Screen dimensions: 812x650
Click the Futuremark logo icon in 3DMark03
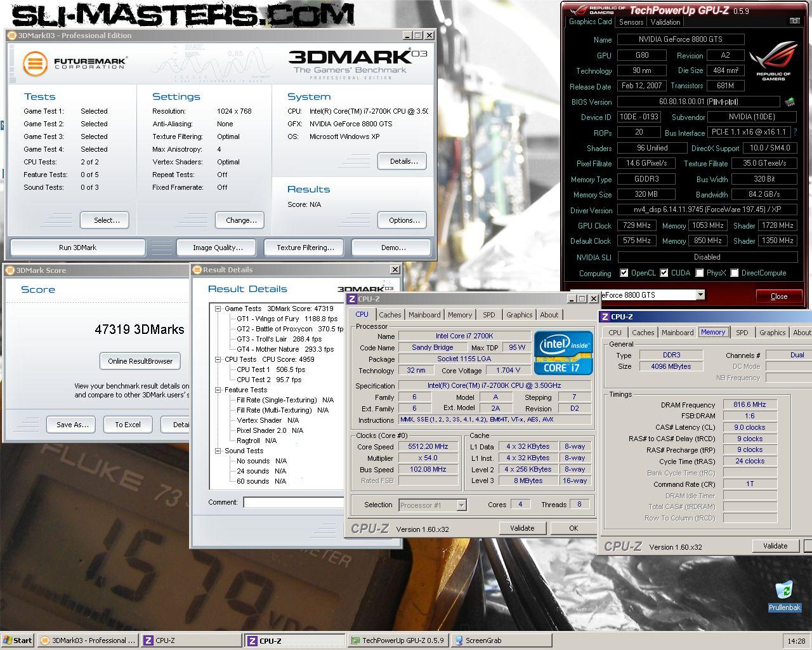click(36, 63)
